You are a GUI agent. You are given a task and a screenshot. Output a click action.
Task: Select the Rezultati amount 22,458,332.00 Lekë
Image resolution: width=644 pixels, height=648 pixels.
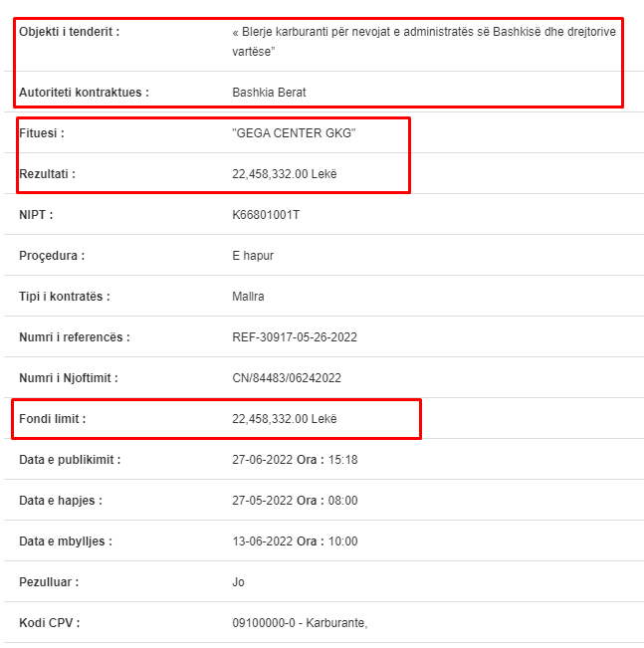tap(285, 174)
